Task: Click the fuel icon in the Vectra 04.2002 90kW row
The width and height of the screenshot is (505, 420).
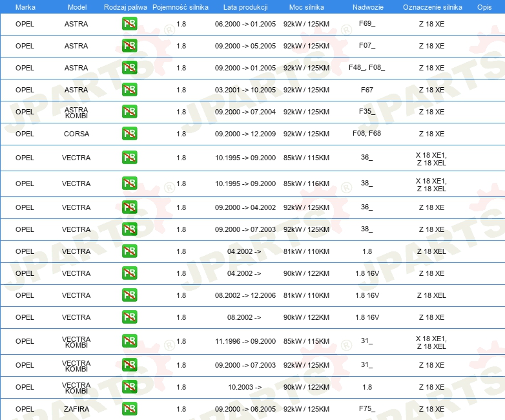Action: (129, 273)
